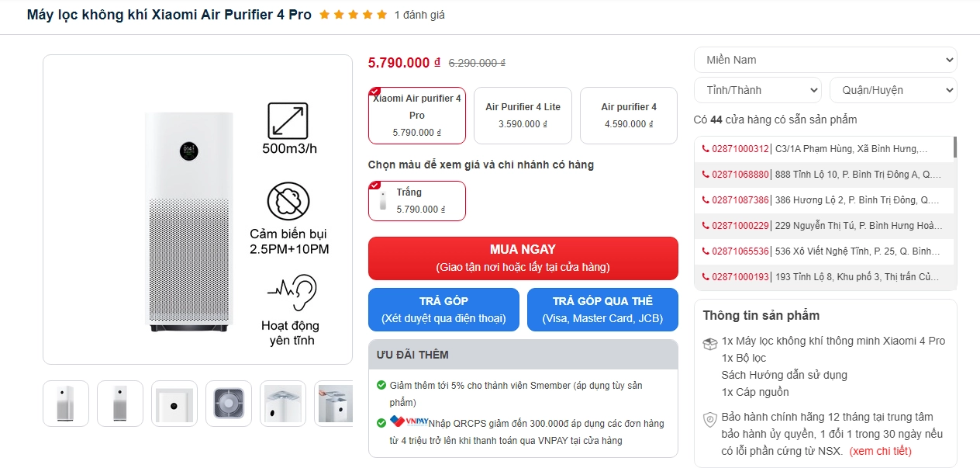Click TRẢ GÓP QUA THẺ installment button
This screenshot has width=980, height=468.
coord(602,309)
